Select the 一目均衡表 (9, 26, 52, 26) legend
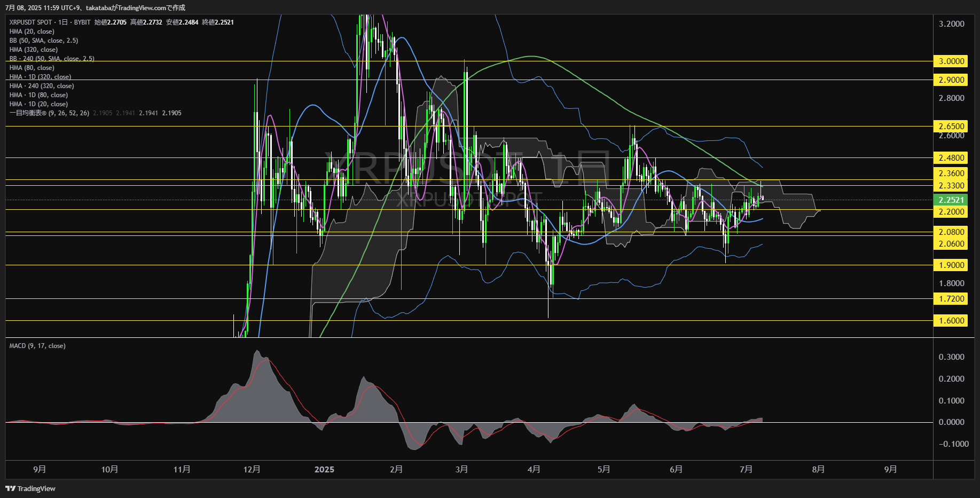 tap(49, 113)
